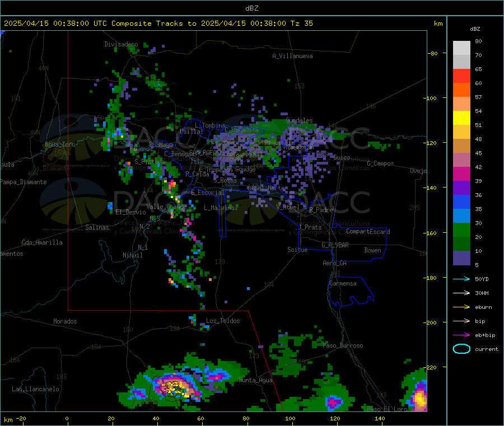Viewport: 504px width, 426px height.
Task: Select the bright yellow 51-54 dBZ swatch
Action: point(461,118)
